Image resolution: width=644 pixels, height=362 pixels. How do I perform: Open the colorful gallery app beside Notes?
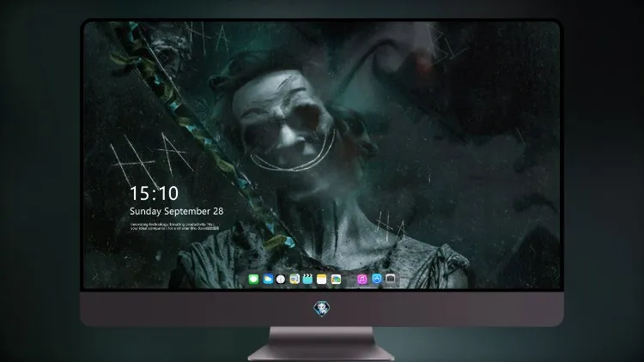coord(336,280)
